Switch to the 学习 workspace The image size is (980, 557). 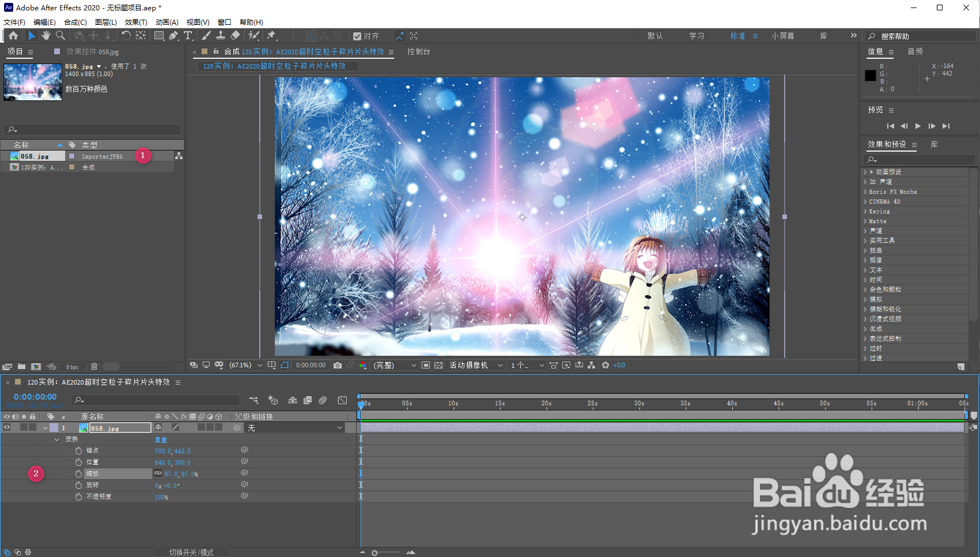pyautogui.click(x=697, y=36)
